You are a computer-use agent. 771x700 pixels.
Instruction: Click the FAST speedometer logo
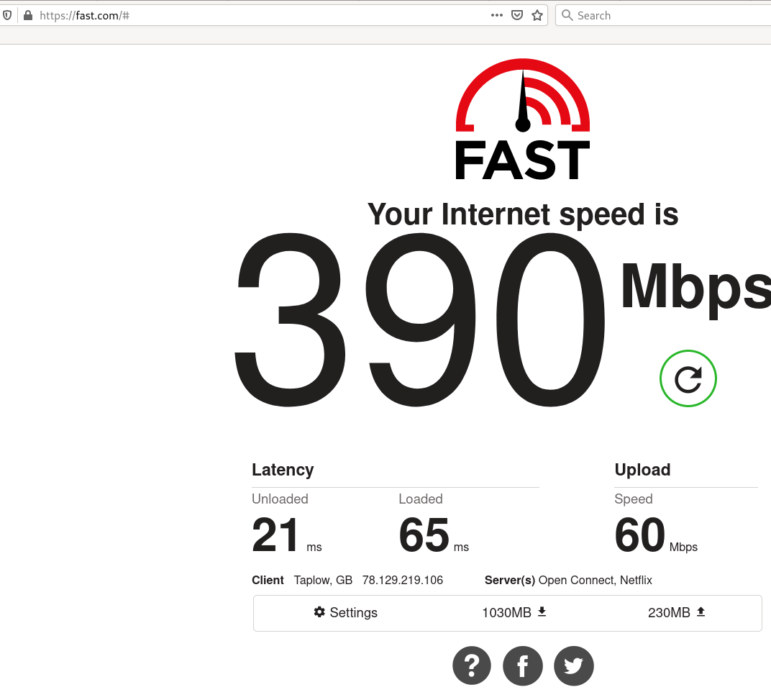(x=523, y=119)
